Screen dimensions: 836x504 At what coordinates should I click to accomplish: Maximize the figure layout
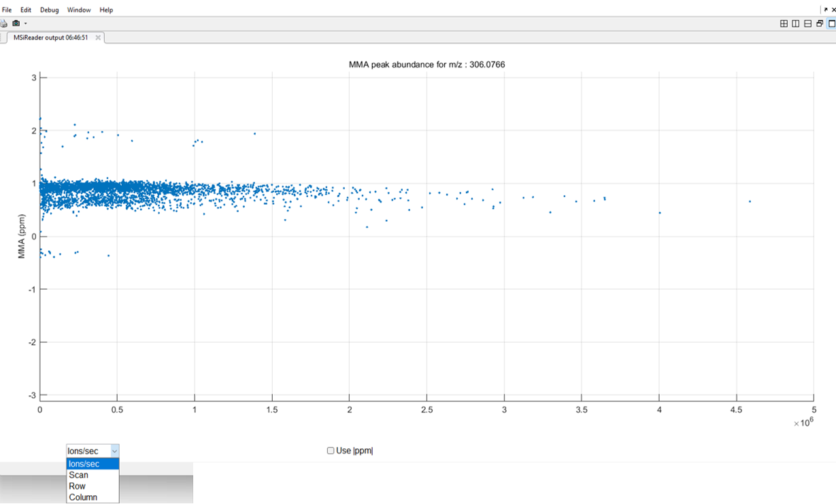[831, 24]
